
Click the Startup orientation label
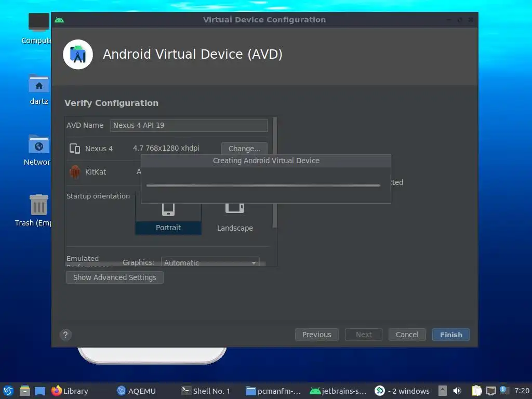[98, 196]
